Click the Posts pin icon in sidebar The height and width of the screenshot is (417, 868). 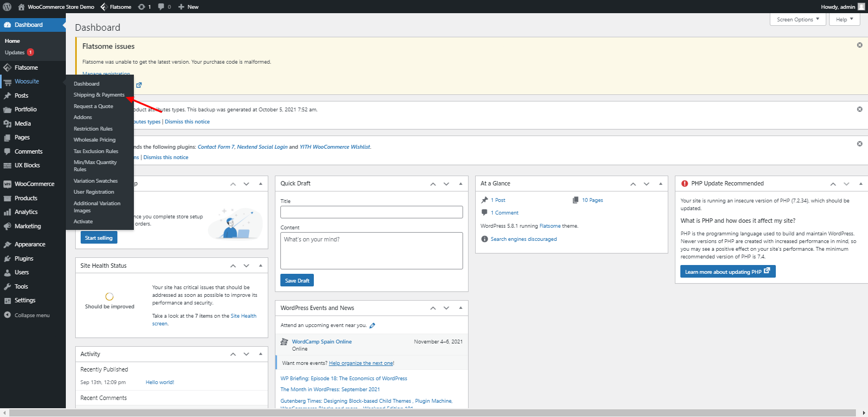pos(8,95)
